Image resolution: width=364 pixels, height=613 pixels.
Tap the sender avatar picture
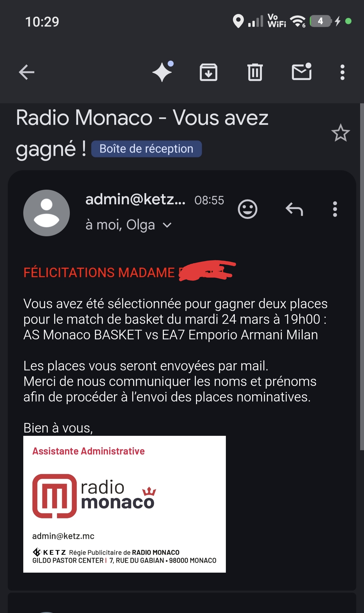[47, 213]
